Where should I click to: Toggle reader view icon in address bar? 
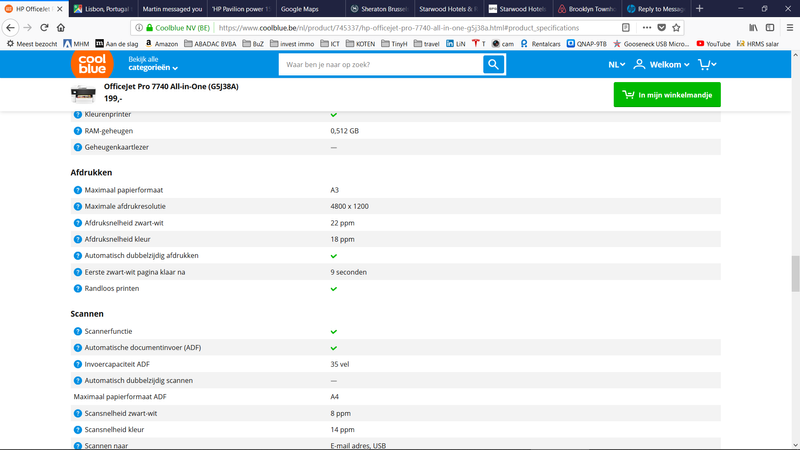click(626, 28)
